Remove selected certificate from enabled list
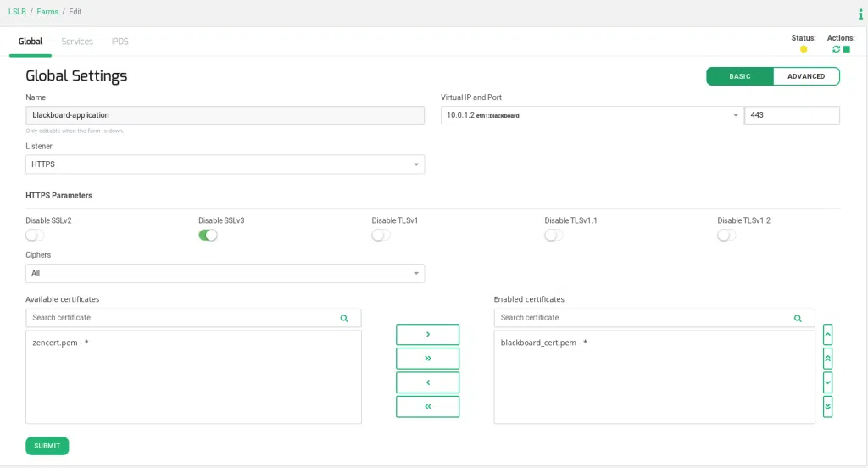This screenshot has width=868, height=468. [x=427, y=382]
